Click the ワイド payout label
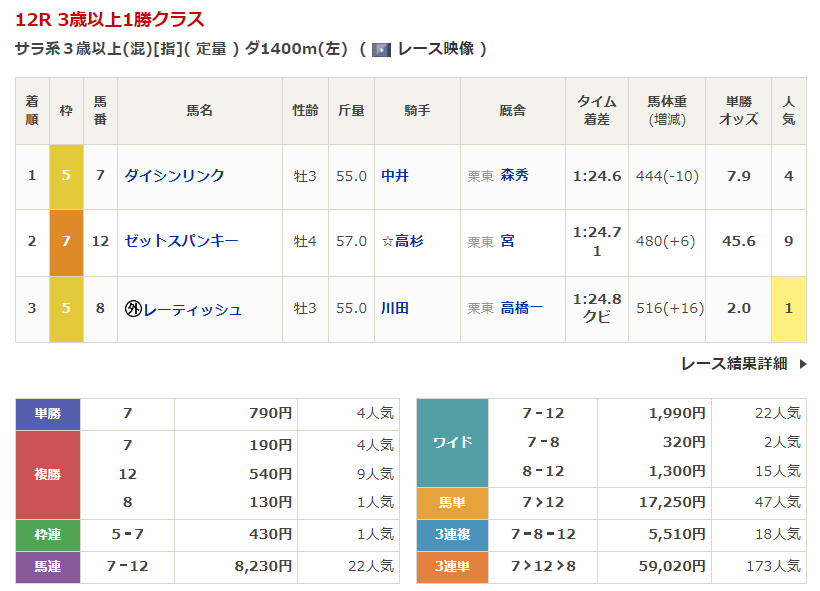 pyautogui.click(x=452, y=443)
